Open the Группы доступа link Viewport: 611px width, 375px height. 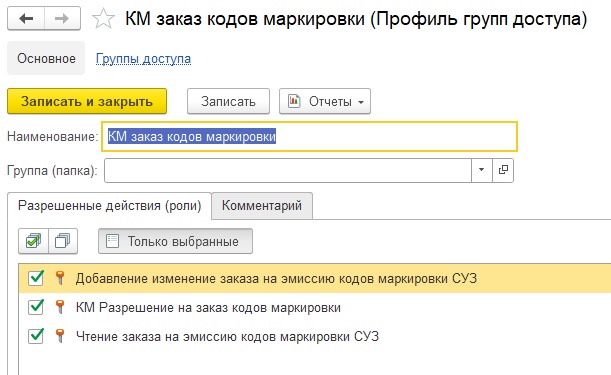click(x=143, y=58)
